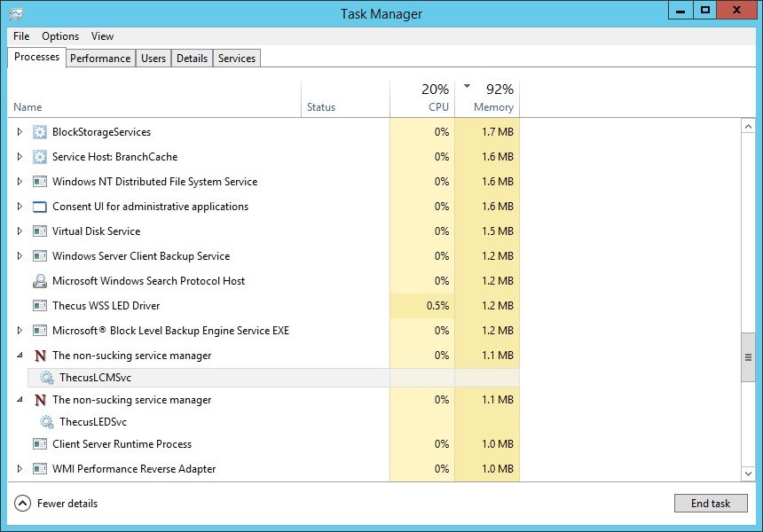Open the View menu

(102, 36)
